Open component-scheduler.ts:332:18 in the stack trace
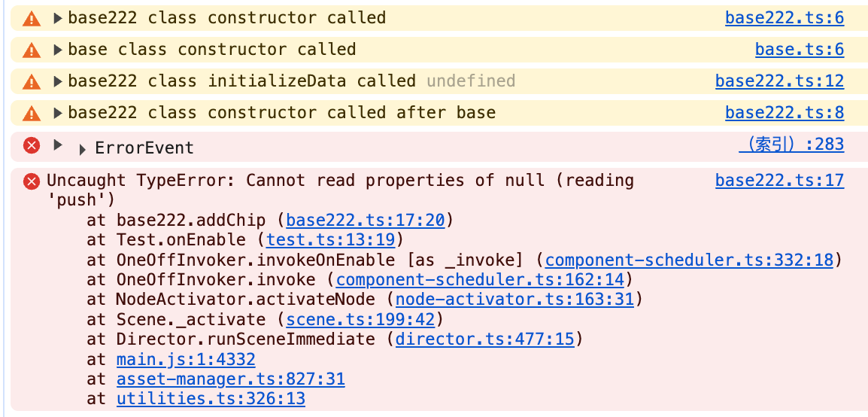 click(x=689, y=260)
